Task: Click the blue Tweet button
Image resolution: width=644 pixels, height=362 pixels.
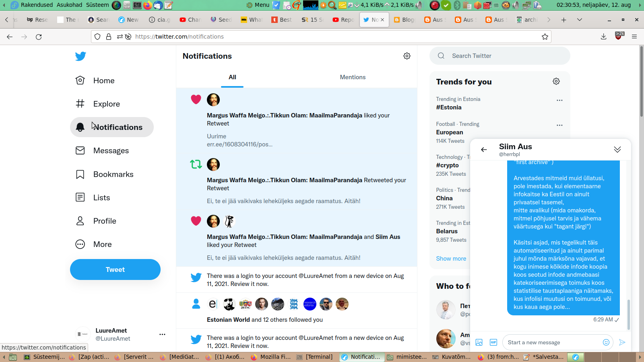Action: [115, 269]
